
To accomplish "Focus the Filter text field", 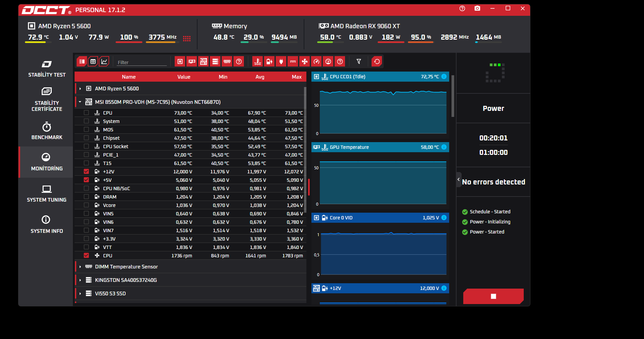I will (142, 62).
